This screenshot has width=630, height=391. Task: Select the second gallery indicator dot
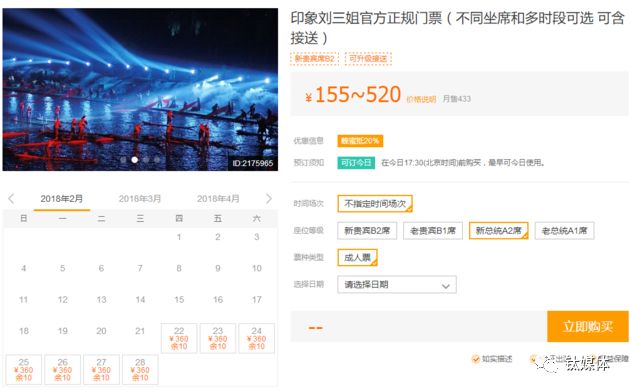[x=135, y=160]
